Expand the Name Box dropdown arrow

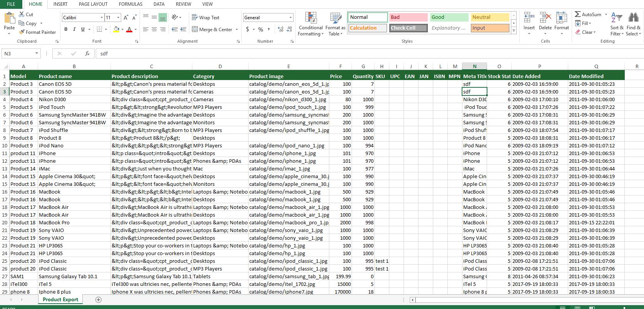pyautogui.click(x=37, y=53)
